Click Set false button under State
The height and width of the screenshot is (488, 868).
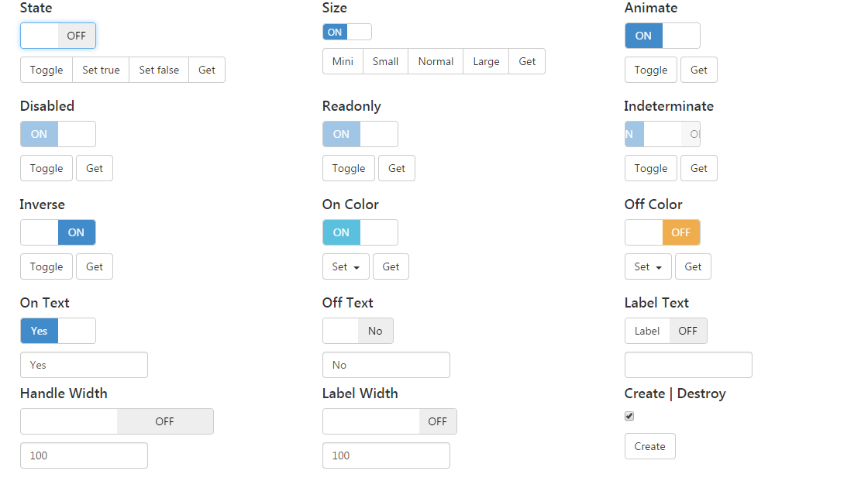point(159,70)
